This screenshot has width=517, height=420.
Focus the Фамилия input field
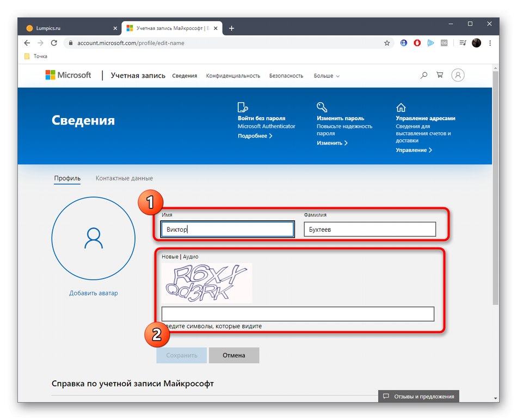point(370,229)
